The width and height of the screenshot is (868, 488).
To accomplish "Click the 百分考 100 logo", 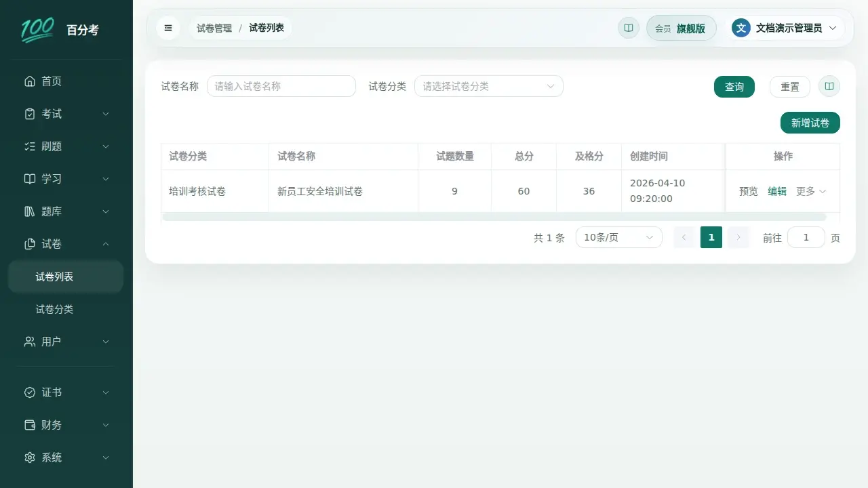I will [38, 30].
